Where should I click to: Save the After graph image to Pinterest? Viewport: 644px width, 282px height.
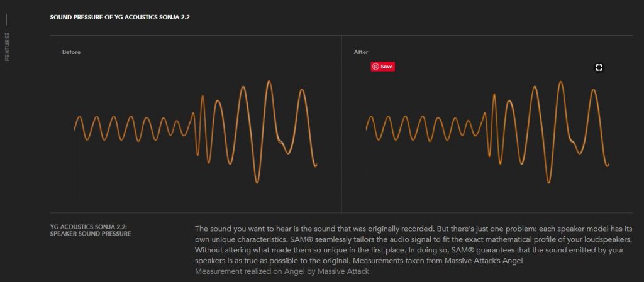[382, 67]
